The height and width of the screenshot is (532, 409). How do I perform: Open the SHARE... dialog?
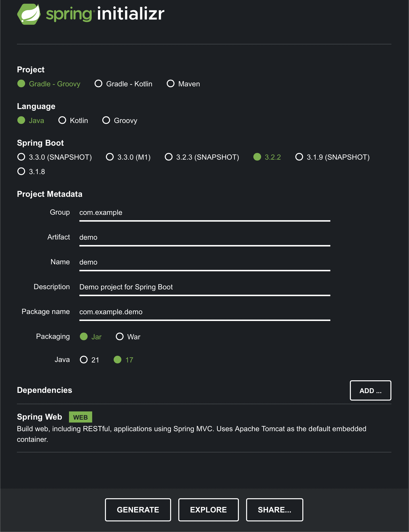click(x=274, y=510)
